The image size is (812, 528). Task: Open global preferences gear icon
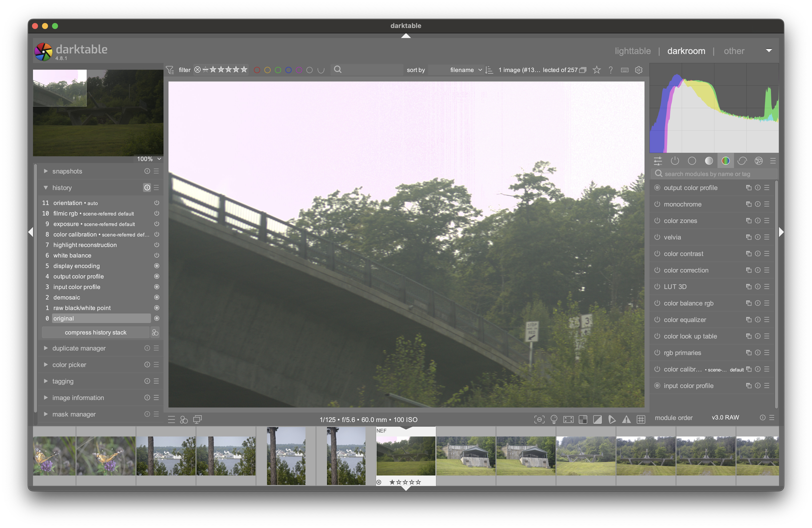[639, 70]
